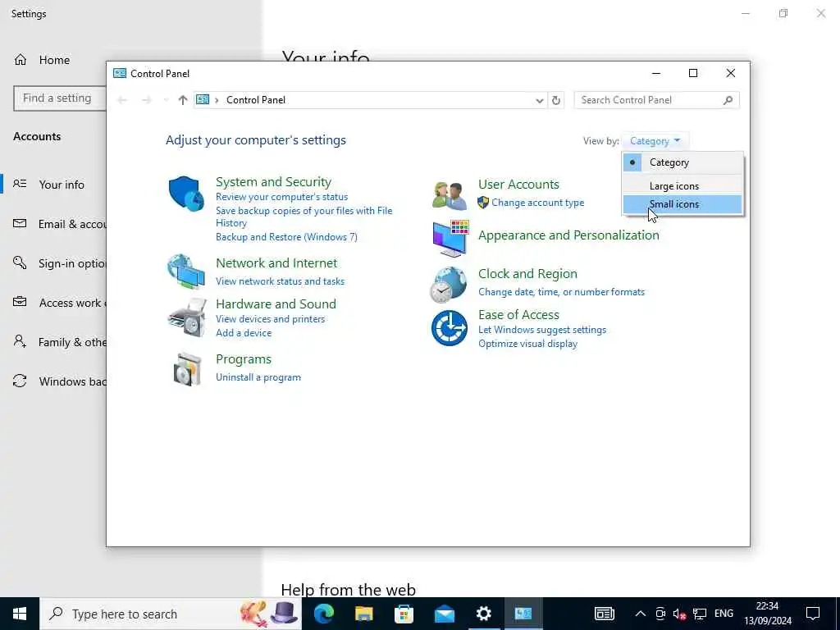
Task: Open the Mail app from the taskbar
Action: coord(444,614)
